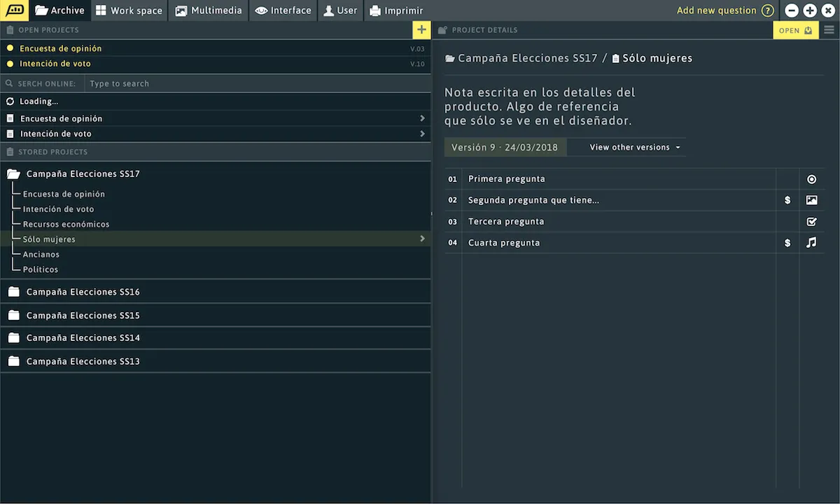Click the music note icon on Cuarta pregunta
The image size is (840, 504).
click(x=811, y=243)
